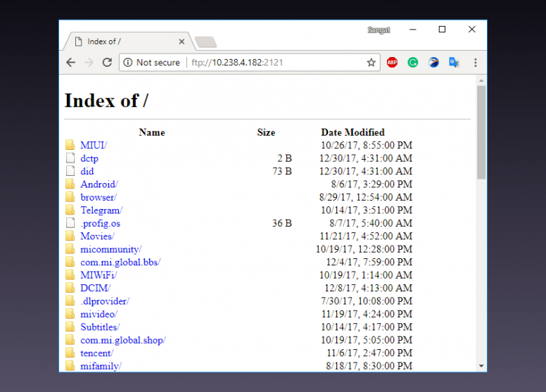Open the Adblock Plus extension
546x392 pixels.
(x=392, y=63)
